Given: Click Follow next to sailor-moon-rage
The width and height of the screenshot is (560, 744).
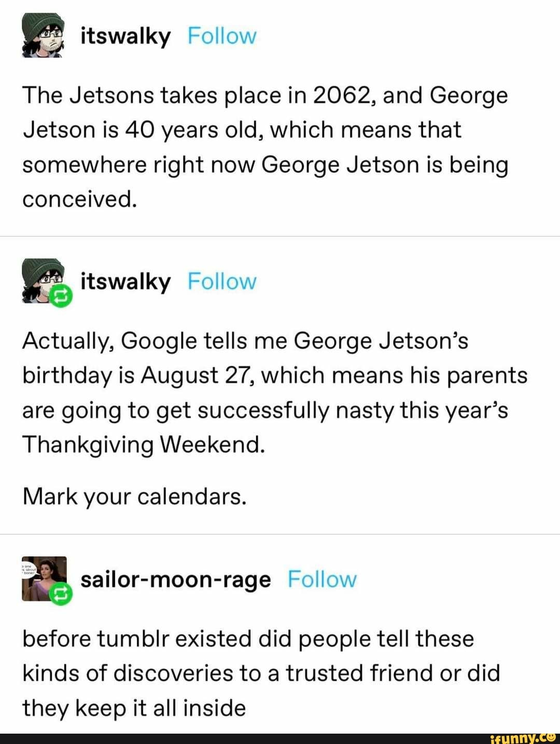Looking at the screenshot, I should click(x=323, y=580).
